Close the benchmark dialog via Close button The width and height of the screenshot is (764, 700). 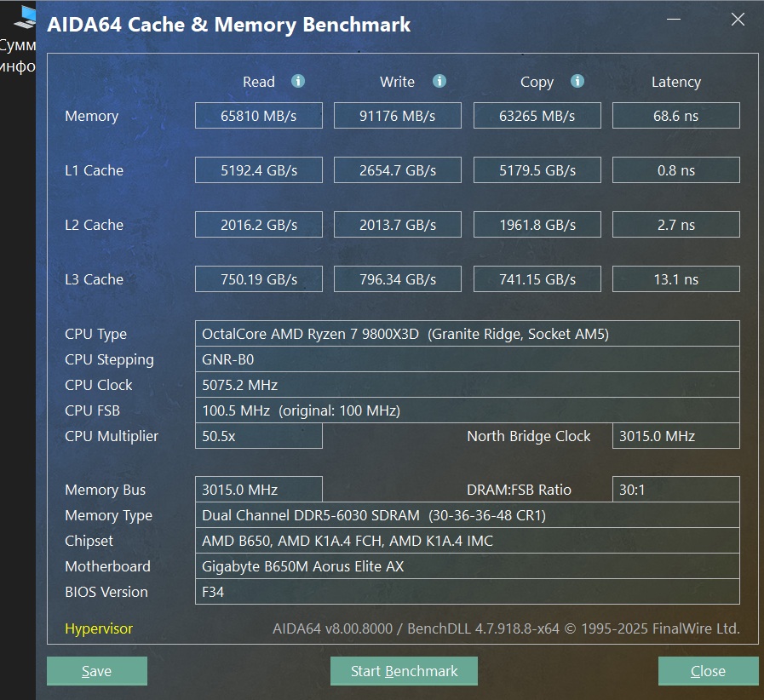click(x=709, y=671)
